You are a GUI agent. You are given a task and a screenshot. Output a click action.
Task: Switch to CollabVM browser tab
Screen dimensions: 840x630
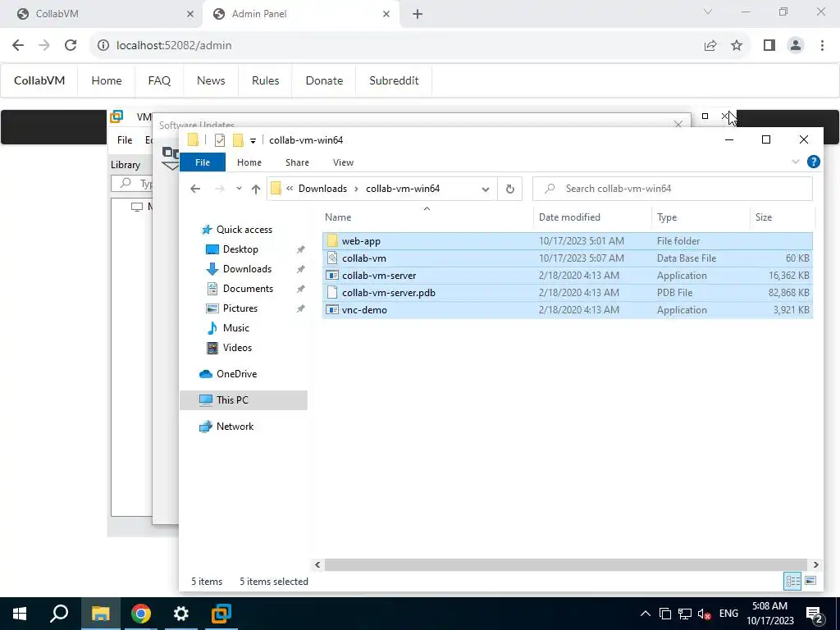click(x=102, y=14)
